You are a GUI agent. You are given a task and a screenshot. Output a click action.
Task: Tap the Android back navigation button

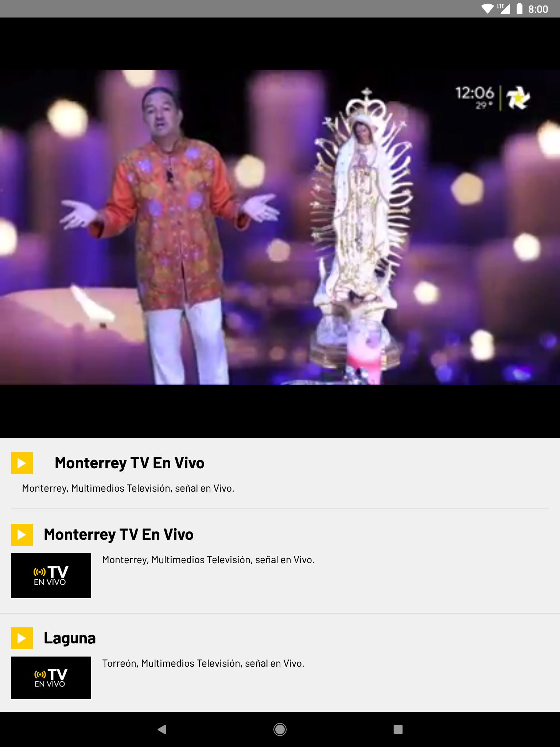click(162, 729)
